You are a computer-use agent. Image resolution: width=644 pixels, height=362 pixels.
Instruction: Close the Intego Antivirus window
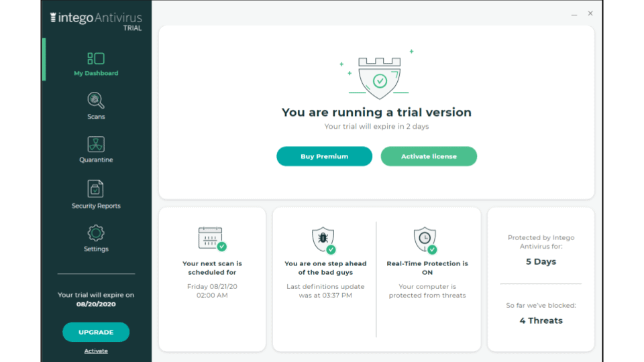coord(590,13)
